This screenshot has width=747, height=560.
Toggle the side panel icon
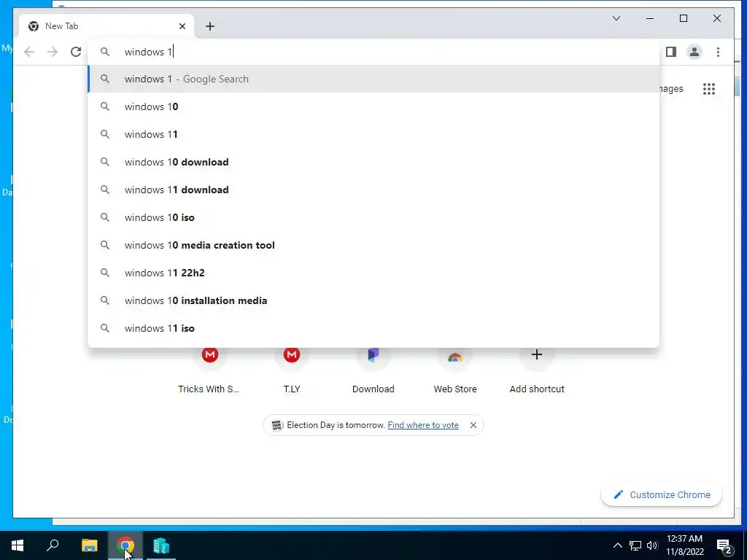click(x=671, y=52)
